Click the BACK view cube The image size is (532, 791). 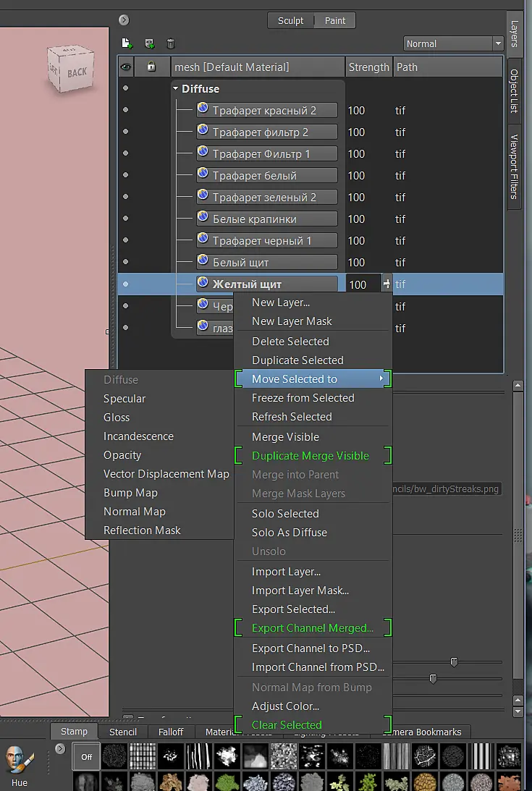(71, 69)
